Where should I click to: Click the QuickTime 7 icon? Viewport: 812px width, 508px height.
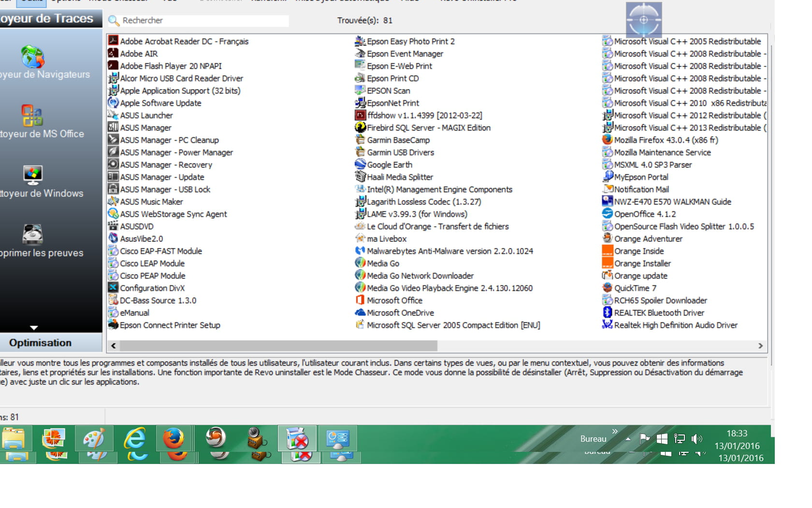pyautogui.click(x=608, y=287)
